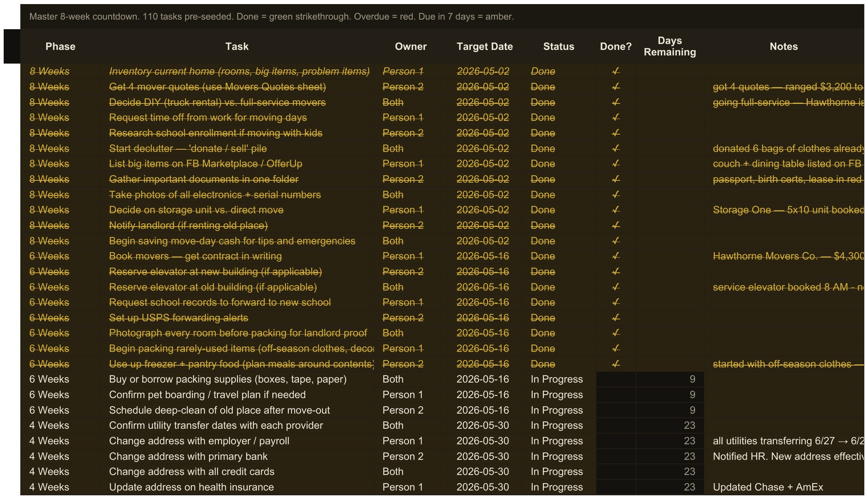Select note 'started with off-season clothes'
This screenshot has height=499, width=868.
point(789,364)
